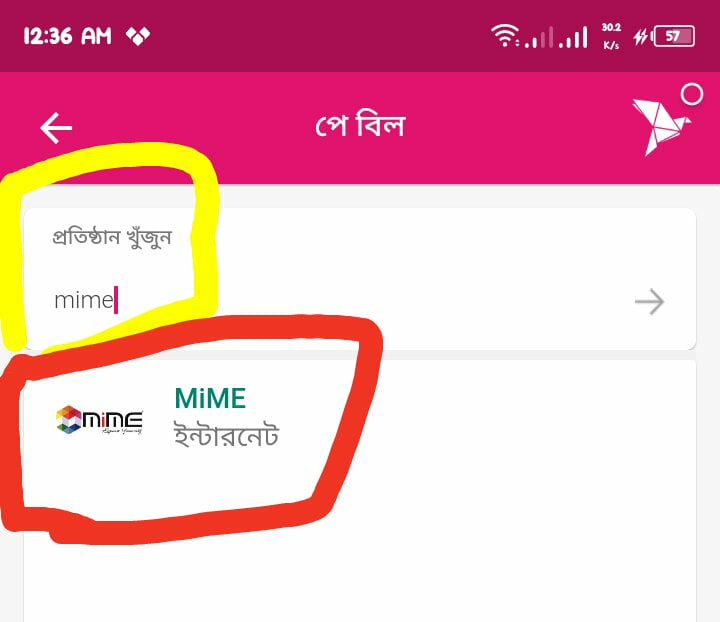Image resolution: width=720 pixels, height=622 pixels.
Task: Select the "ইন্টারনেট" category text under MiME
Action: click(x=226, y=434)
